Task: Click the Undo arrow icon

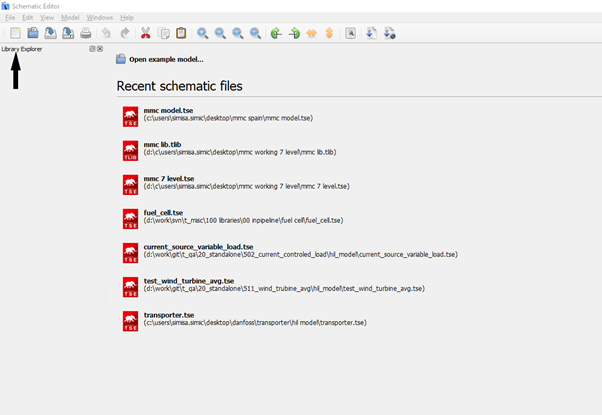Action: point(107,33)
